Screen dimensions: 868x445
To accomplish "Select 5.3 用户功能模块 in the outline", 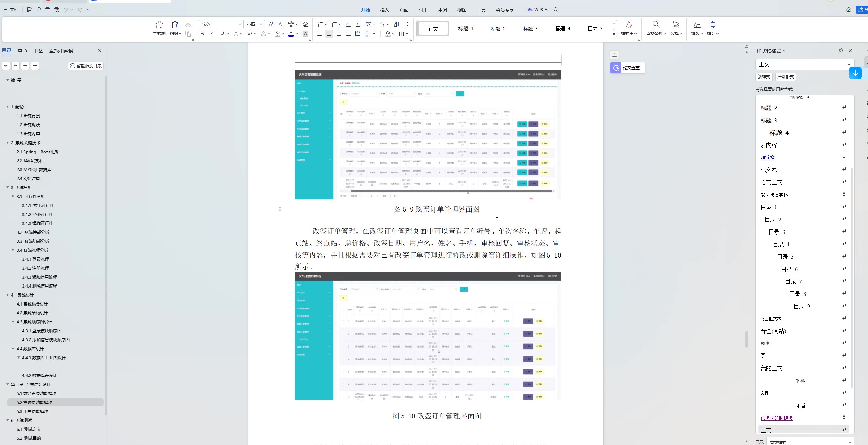I will (32, 411).
